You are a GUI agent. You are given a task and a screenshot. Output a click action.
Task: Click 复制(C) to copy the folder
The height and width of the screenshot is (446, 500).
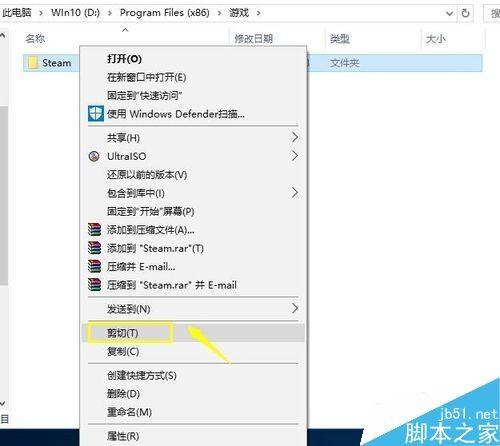(193, 351)
